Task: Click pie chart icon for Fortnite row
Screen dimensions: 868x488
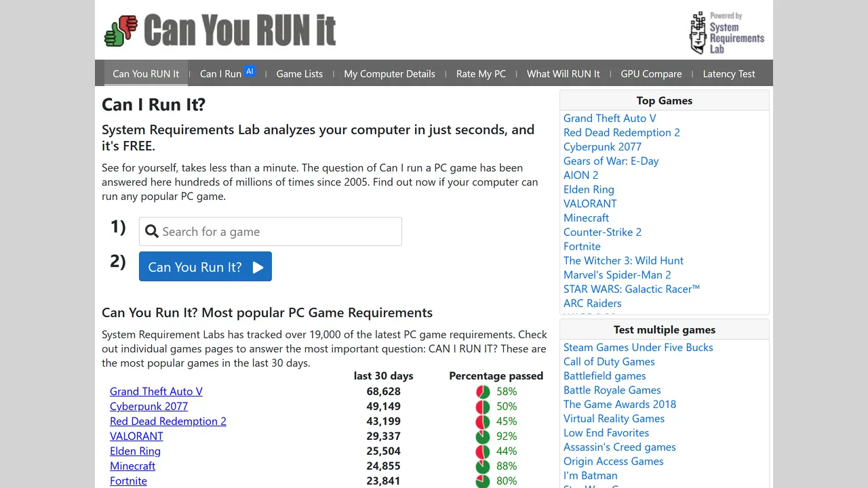Action: pos(483,481)
